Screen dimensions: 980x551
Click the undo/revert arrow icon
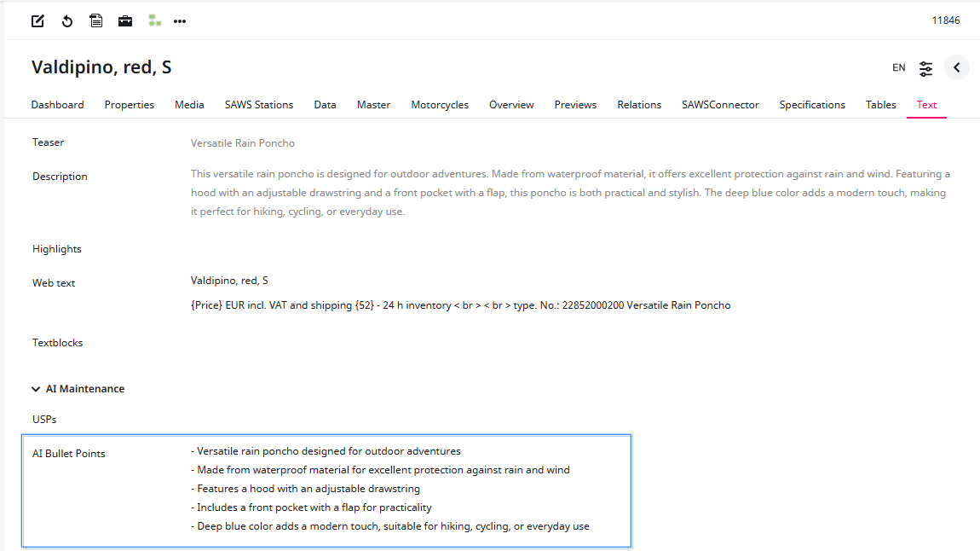66,21
